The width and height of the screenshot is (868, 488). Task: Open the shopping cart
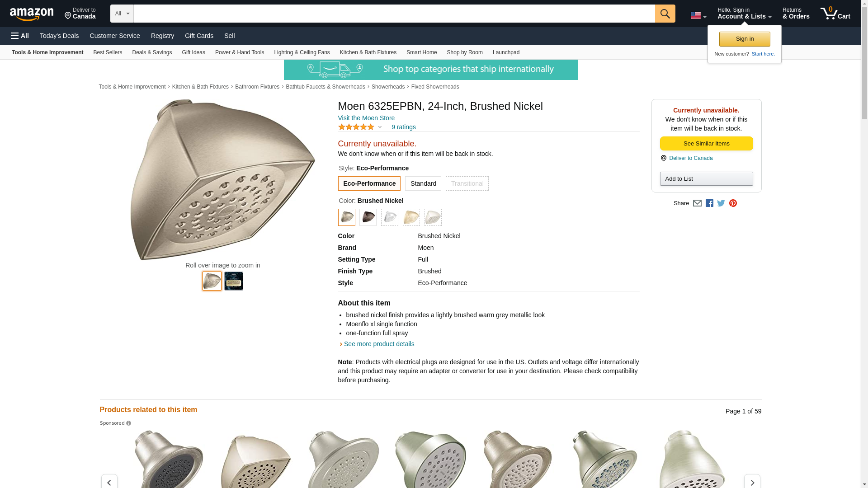[835, 14]
